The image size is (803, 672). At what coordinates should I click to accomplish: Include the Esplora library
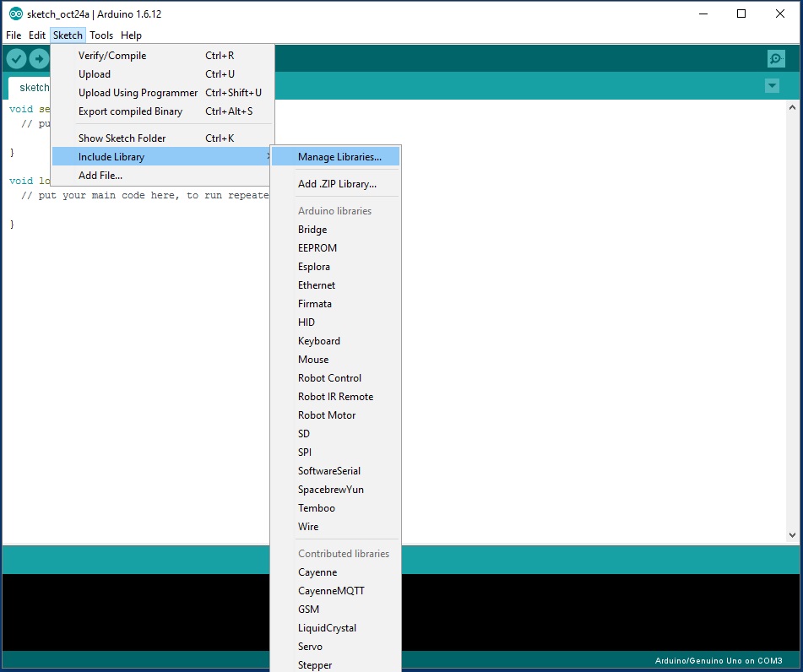[335, 266]
